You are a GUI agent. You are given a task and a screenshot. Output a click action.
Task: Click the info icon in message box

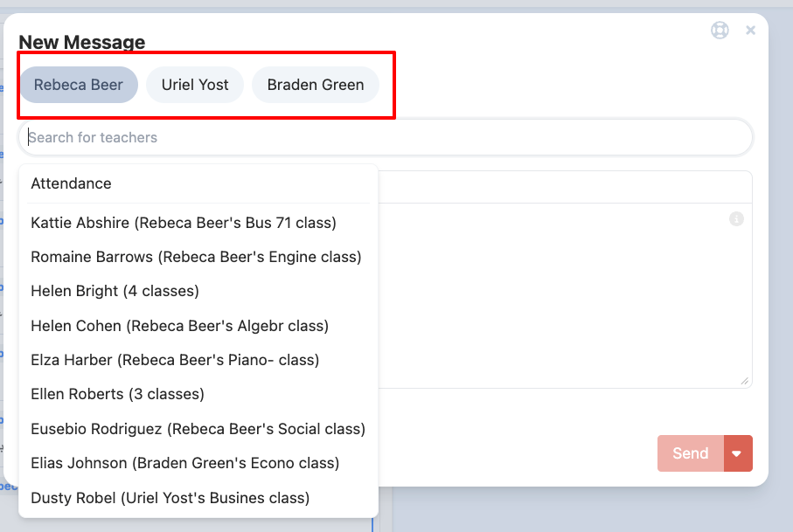(736, 219)
